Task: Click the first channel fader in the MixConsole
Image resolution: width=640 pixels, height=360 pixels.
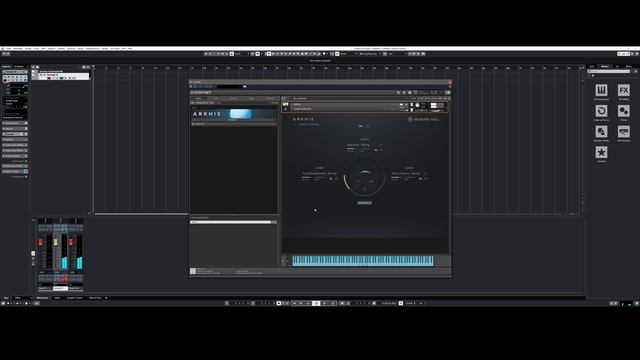Action: coord(40,242)
